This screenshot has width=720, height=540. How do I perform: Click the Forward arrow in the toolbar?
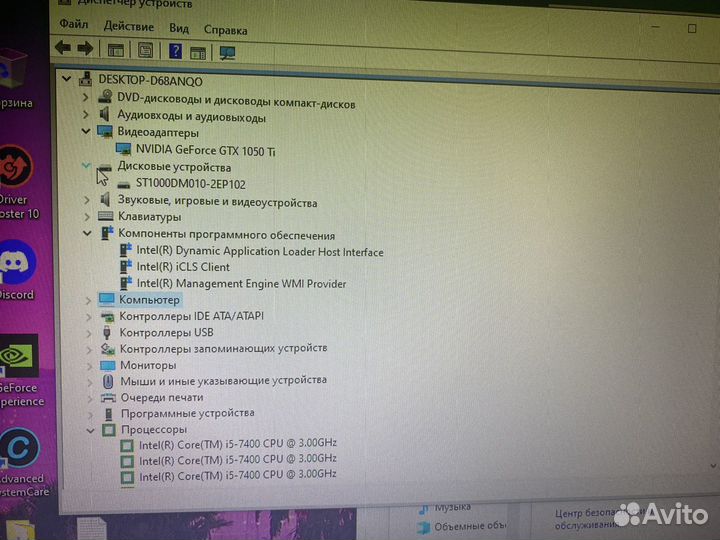coord(85,48)
